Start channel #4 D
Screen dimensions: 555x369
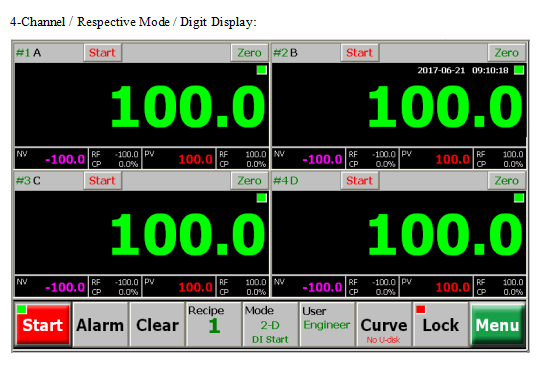point(360,180)
